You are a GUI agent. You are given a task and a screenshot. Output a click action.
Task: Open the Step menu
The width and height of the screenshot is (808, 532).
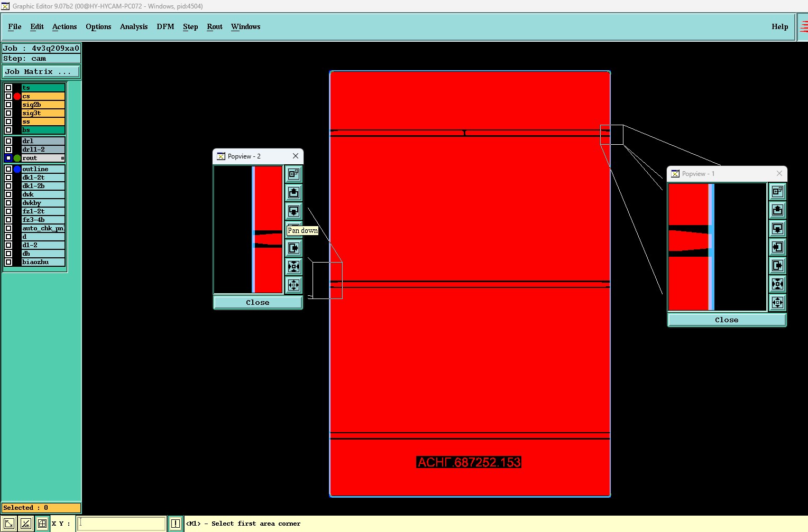(x=190, y=26)
